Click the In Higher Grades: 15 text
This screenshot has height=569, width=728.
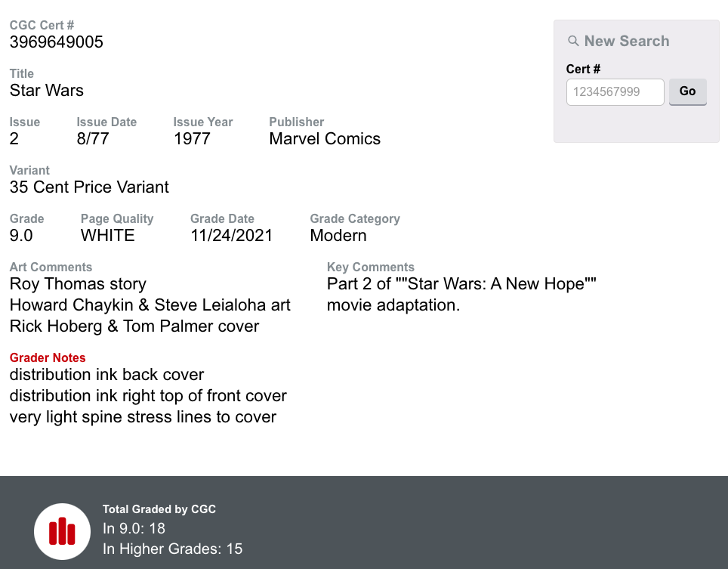coord(172,549)
